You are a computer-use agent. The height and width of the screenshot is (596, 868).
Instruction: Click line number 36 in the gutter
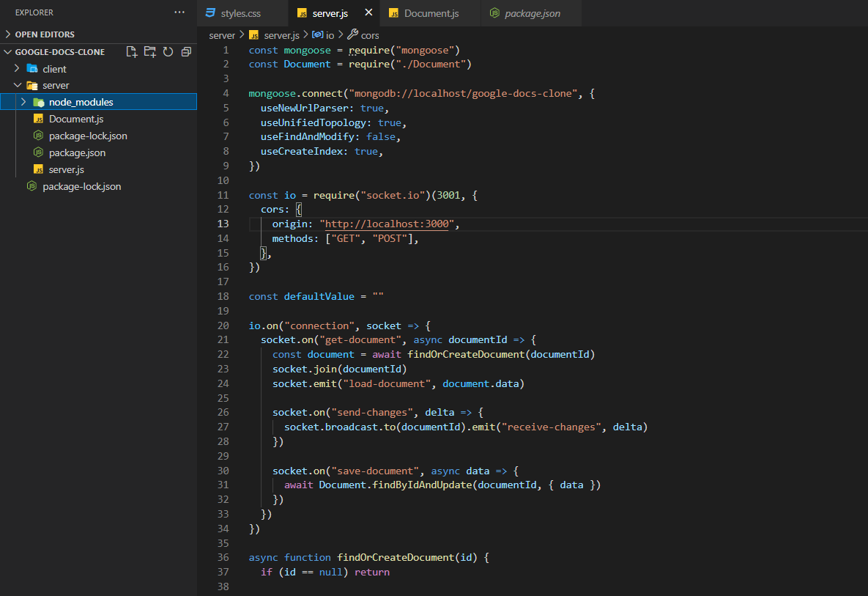tap(223, 557)
